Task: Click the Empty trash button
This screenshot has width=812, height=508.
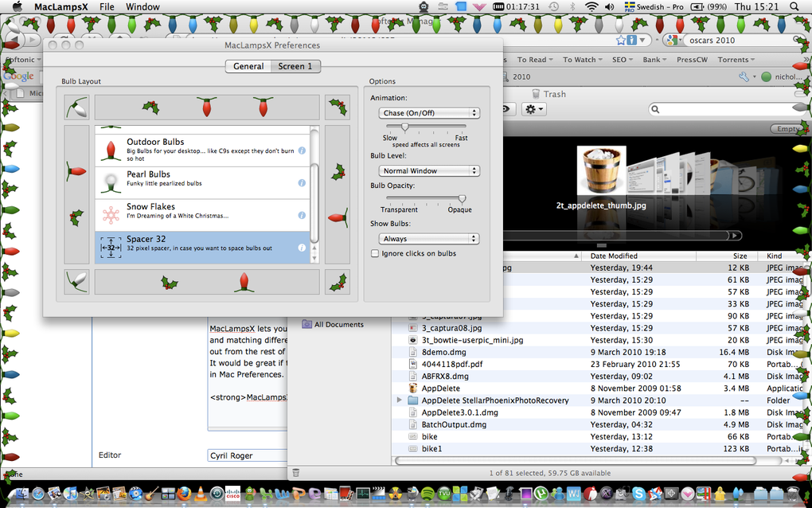Action: [787, 129]
